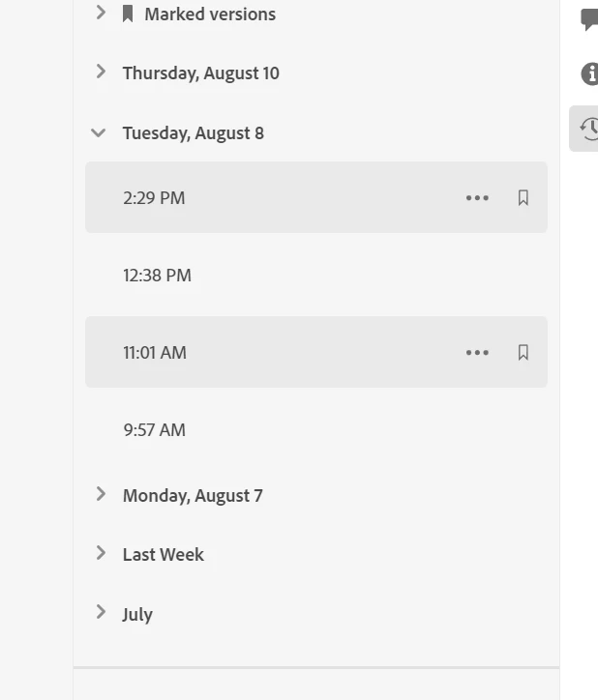Mark the 2:29 PM version with bookmark
The height and width of the screenshot is (700, 598).
523,198
